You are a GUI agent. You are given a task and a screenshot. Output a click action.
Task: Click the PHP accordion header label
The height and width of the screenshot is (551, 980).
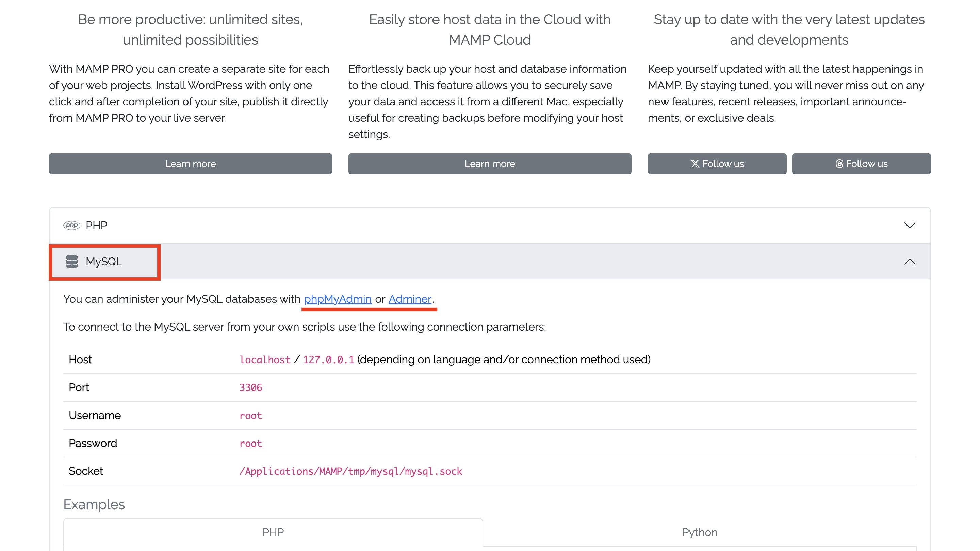click(x=96, y=226)
